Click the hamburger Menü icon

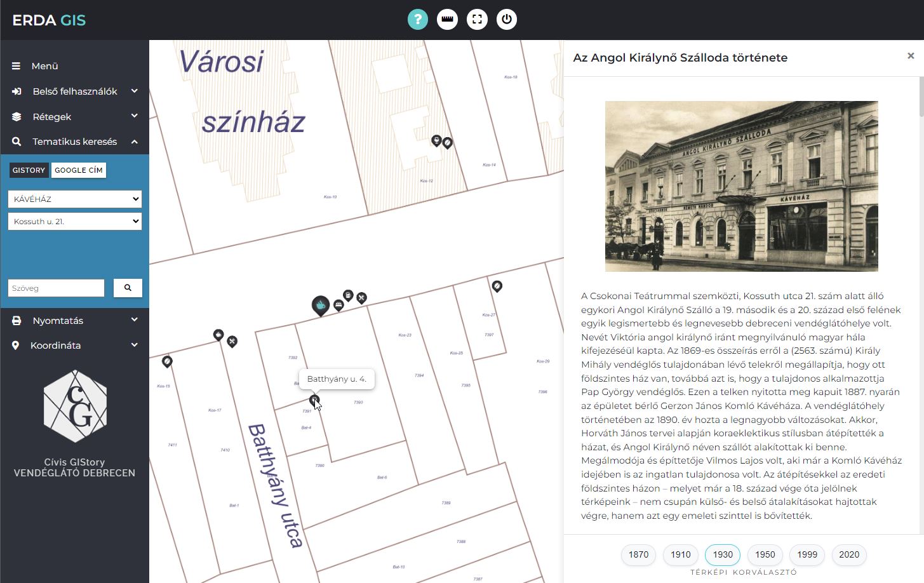pyautogui.click(x=17, y=66)
